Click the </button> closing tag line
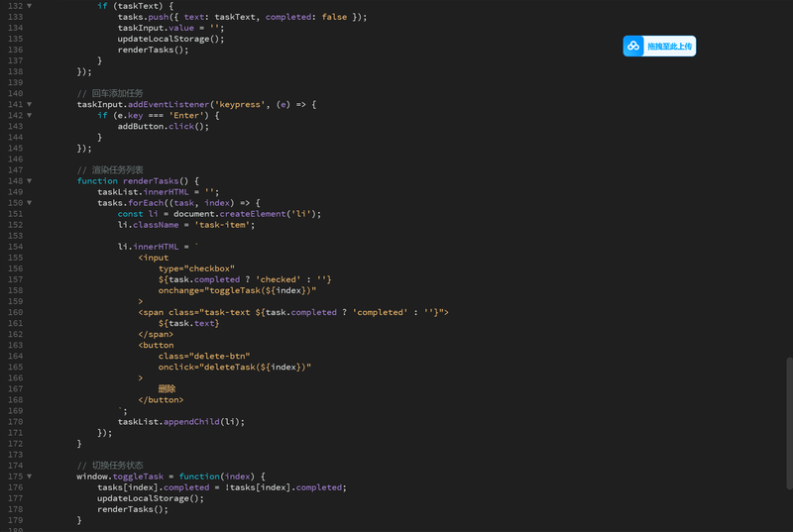The image size is (793, 532). (161, 400)
